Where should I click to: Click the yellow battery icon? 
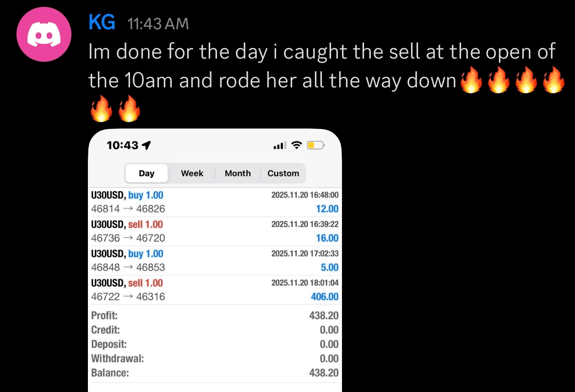coord(315,145)
